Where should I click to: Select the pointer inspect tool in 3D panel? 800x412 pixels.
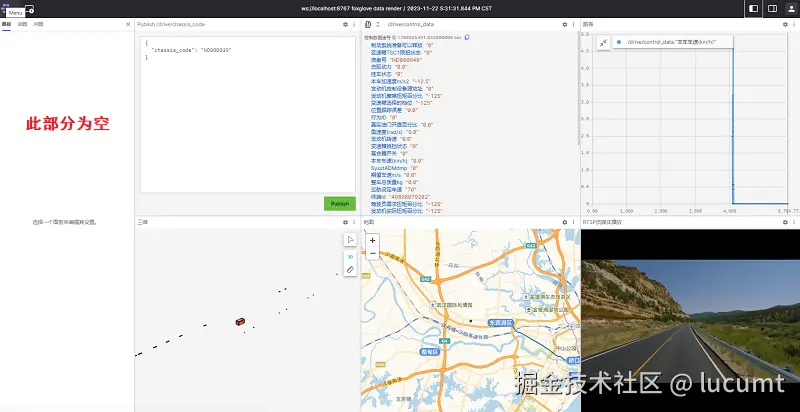pos(350,240)
